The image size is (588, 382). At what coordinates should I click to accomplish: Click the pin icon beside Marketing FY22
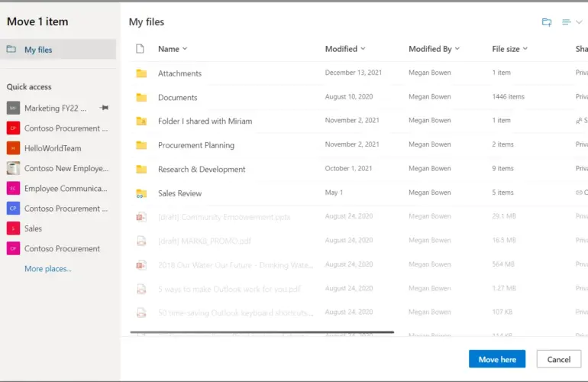[x=105, y=108]
